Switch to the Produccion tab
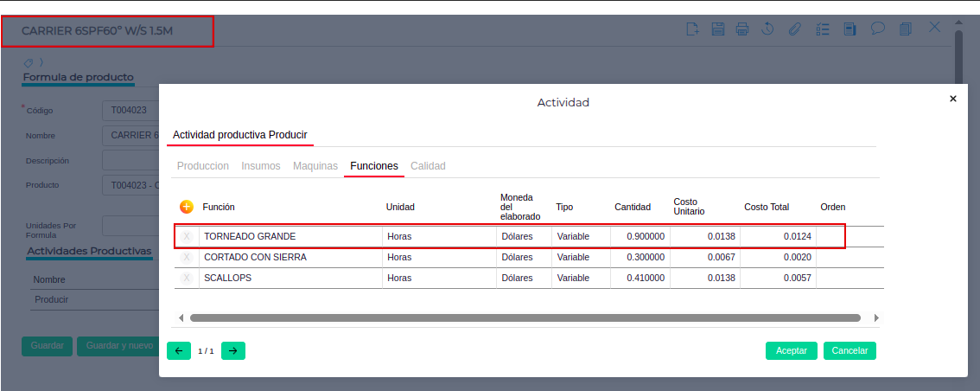Image resolution: width=980 pixels, height=391 pixels. 202,166
